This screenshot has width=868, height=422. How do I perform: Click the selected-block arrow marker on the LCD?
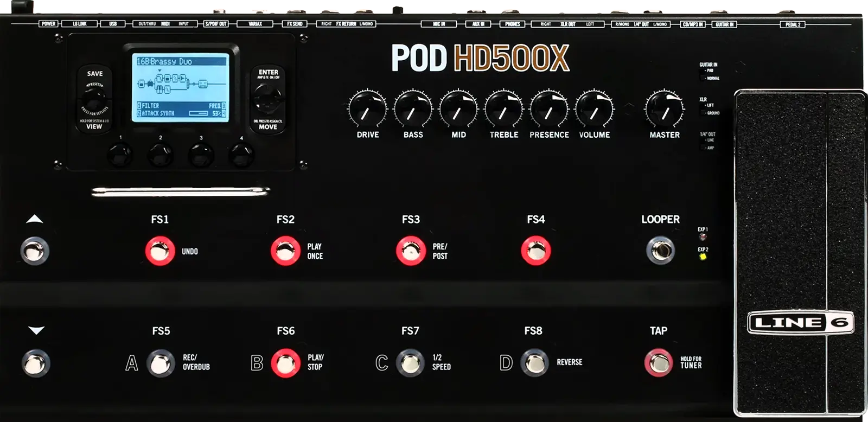159,71
